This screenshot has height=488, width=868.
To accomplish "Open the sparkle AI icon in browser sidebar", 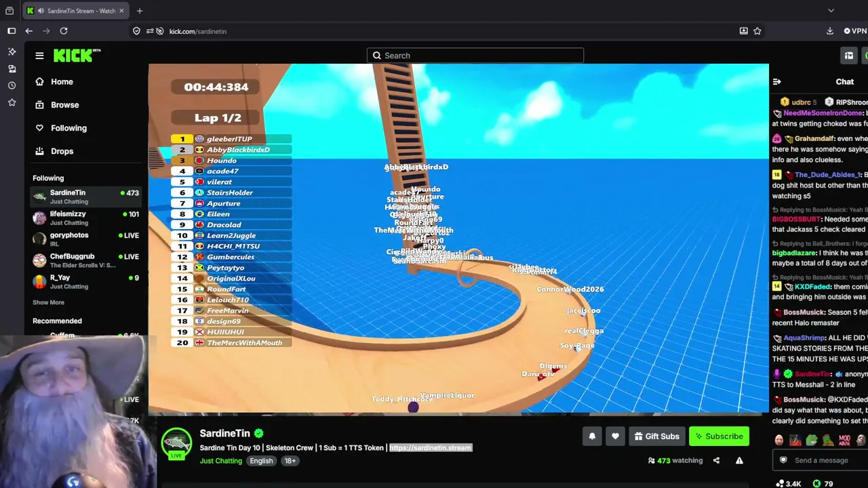I will (12, 52).
